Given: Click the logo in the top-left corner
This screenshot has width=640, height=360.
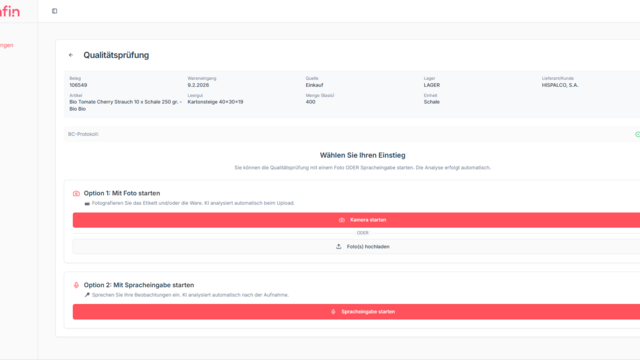Looking at the screenshot, I should coord(10,11).
